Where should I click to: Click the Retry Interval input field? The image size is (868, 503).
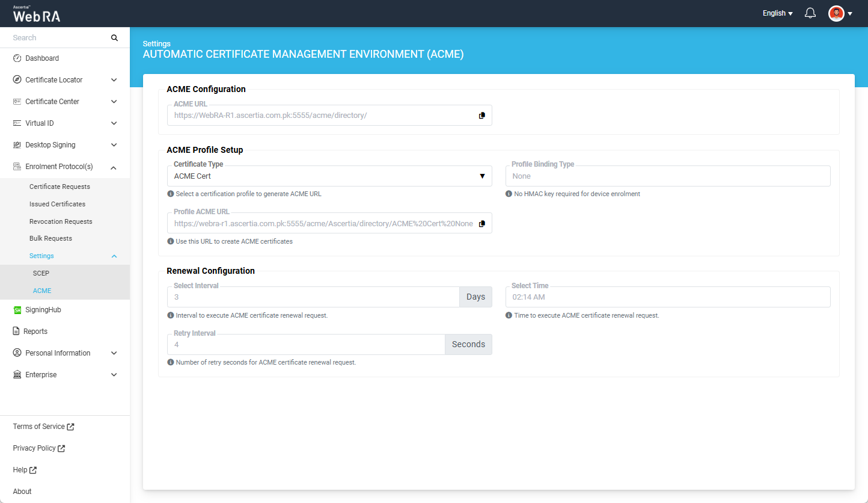click(x=305, y=345)
